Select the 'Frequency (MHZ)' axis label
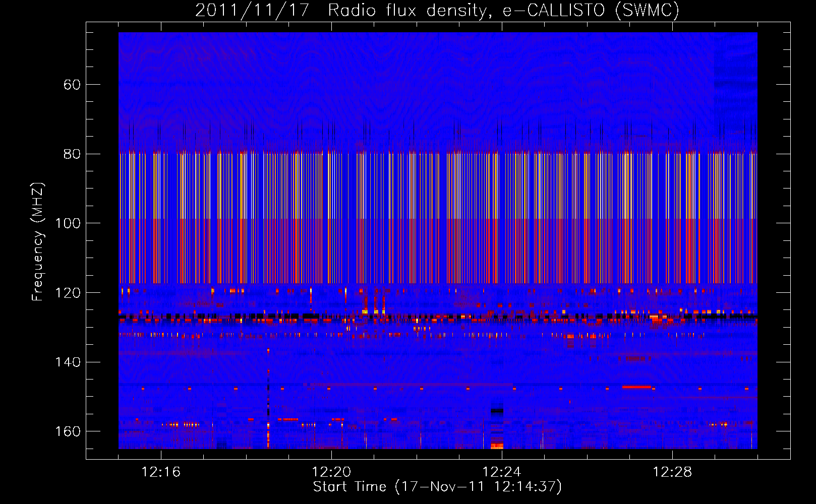The height and width of the screenshot is (504, 816). click(38, 242)
